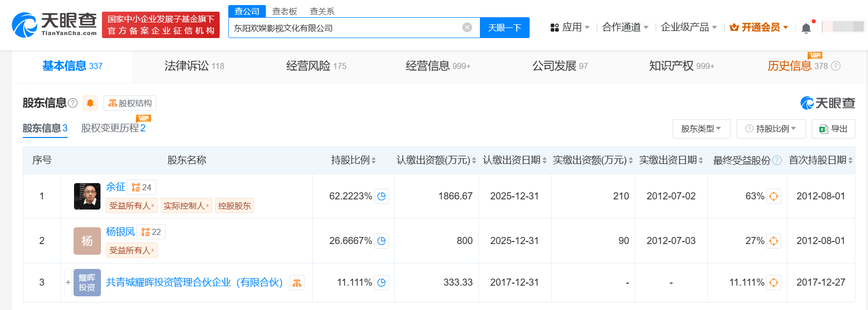
Task: View beneficial ownership path for 27%
Action: [774, 240]
